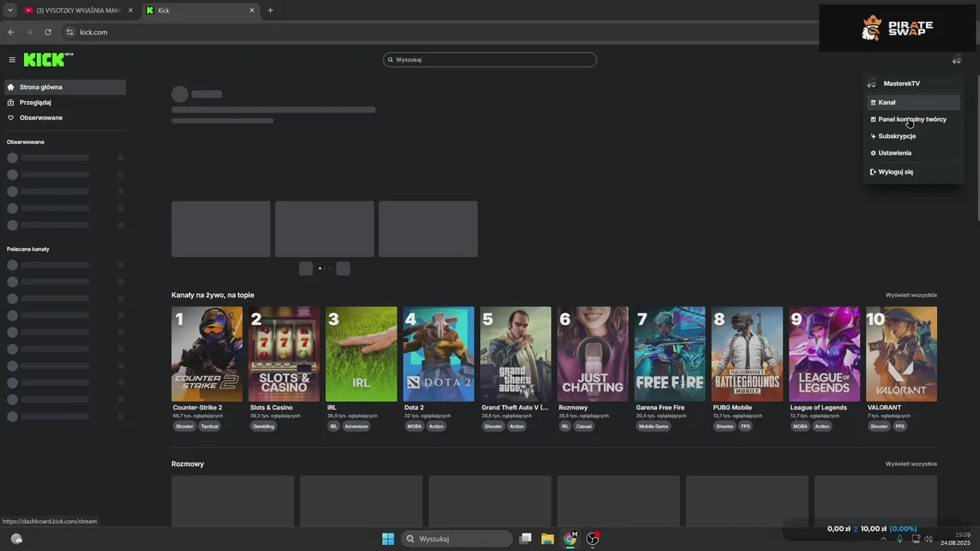Click the user avatar in top bar
980x551 pixels.
(956, 60)
